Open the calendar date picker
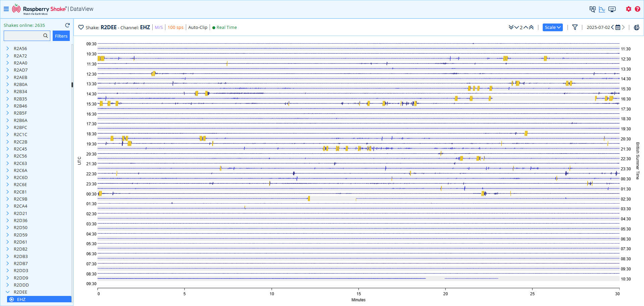 (618, 27)
